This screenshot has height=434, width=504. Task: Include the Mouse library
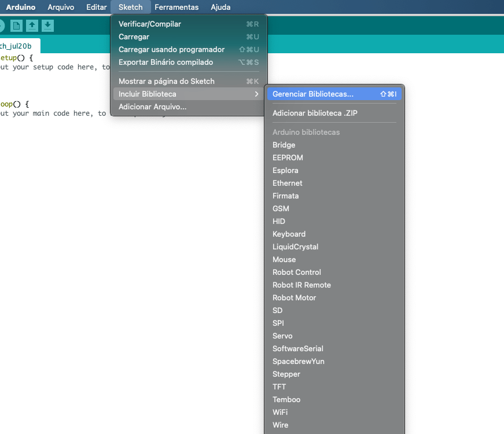click(x=334, y=259)
